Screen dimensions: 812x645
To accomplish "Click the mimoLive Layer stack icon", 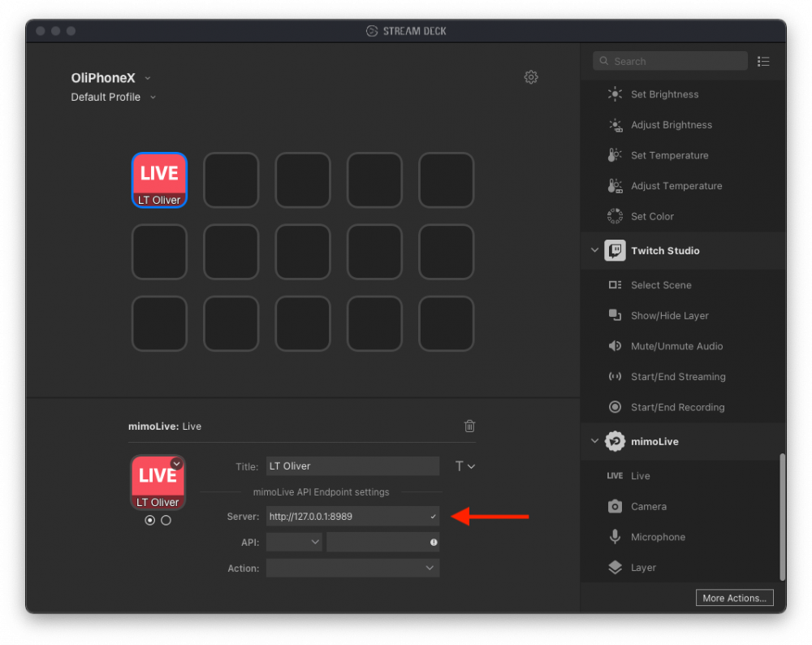I will coord(615,567).
